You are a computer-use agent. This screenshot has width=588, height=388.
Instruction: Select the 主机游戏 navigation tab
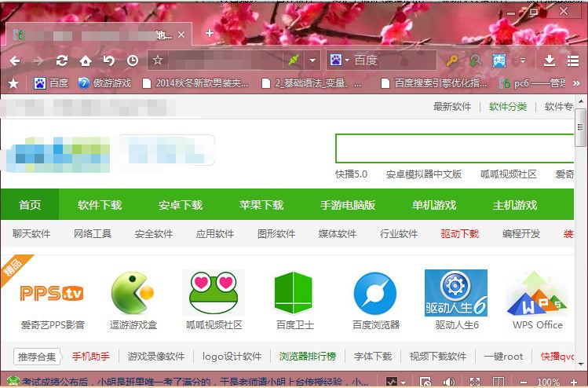pos(515,205)
